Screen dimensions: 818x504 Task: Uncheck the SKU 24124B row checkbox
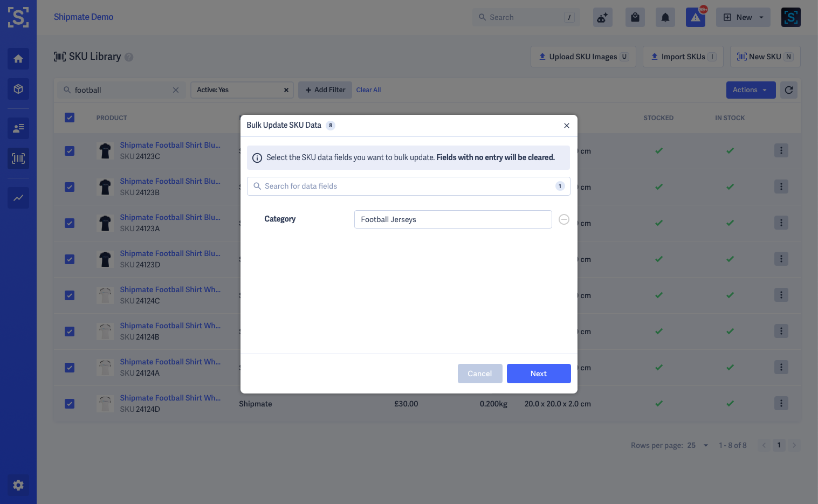(x=70, y=332)
